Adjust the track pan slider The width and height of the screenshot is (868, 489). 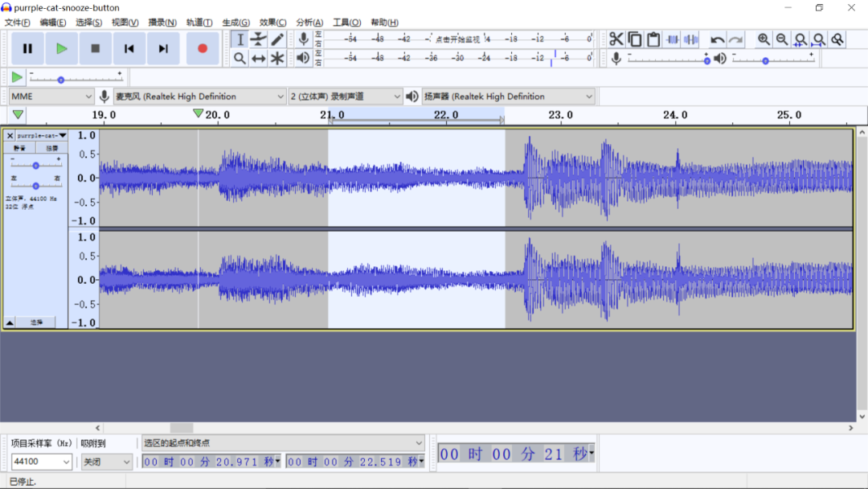[x=36, y=185]
